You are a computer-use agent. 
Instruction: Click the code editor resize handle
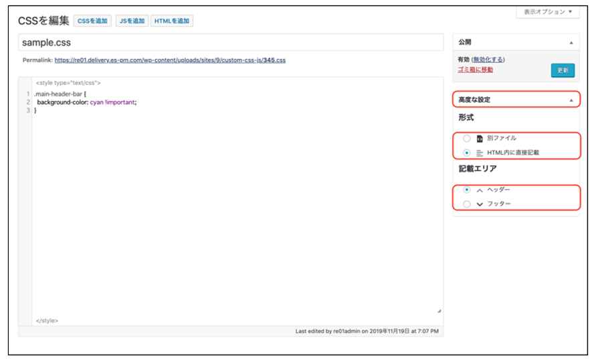coord(439,310)
